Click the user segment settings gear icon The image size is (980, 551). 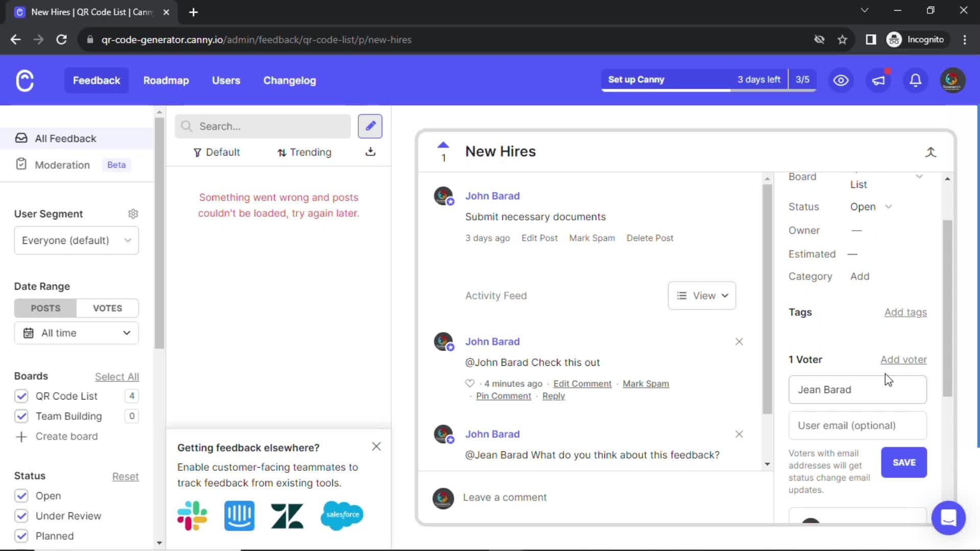tap(133, 213)
